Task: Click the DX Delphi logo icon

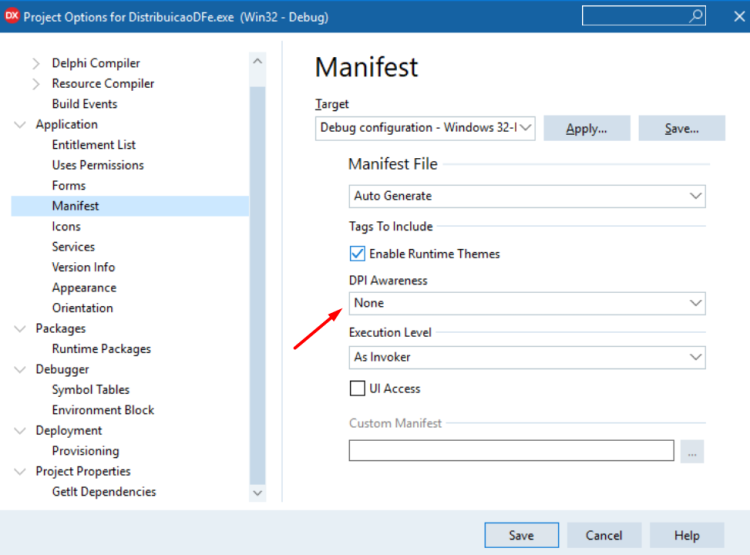Action: pyautogui.click(x=11, y=16)
